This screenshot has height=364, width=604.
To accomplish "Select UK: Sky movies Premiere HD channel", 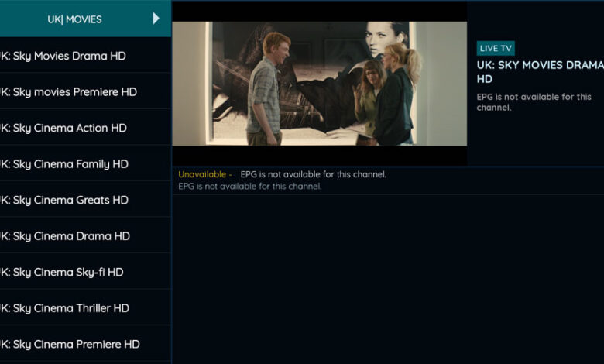I will [x=85, y=91].
